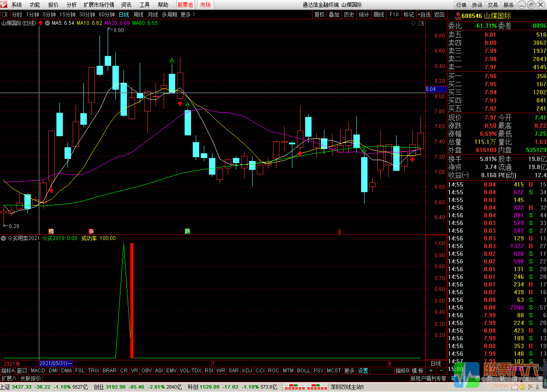Click the red up arrow beside 山煤国际(日线)
Image resolution: width=547 pixels, height=392 pixels.
click(40, 23)
